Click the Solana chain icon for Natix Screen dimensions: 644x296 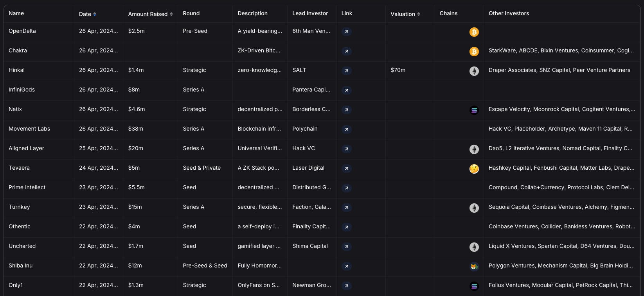(474, 110)
